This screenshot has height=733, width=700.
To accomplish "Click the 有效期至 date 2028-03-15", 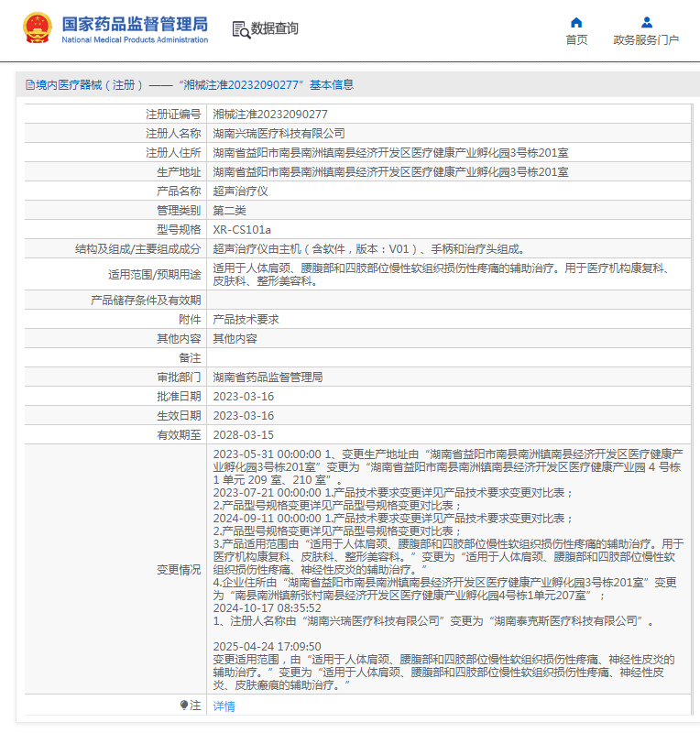I will (x=243, y=435).
